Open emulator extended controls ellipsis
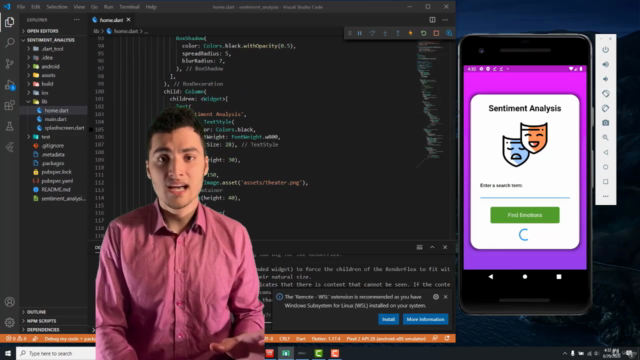Image resolution: width=640 pixels, height=360 pixels. click(x=606, y=196)
